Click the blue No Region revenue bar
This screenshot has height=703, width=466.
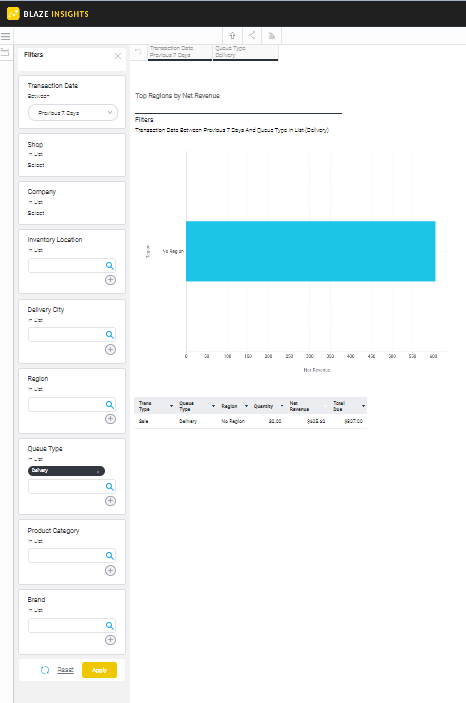point(310,251)
